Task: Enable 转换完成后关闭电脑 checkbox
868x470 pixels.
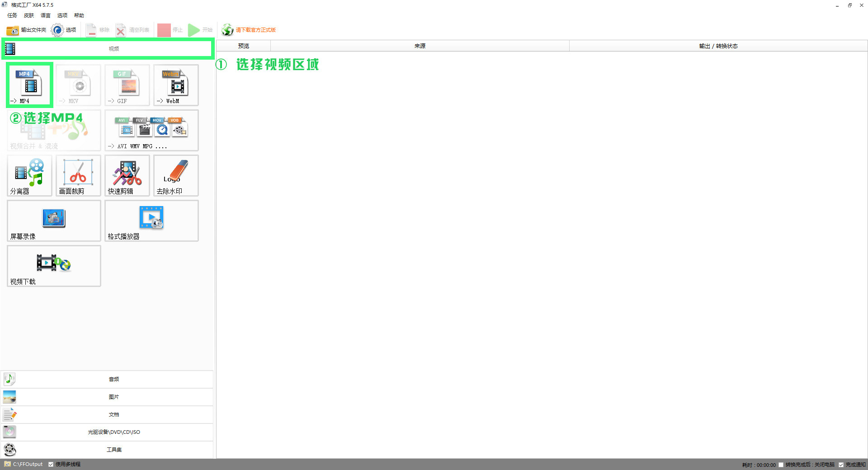Action: pyautogui.click(x=781, y=465)
